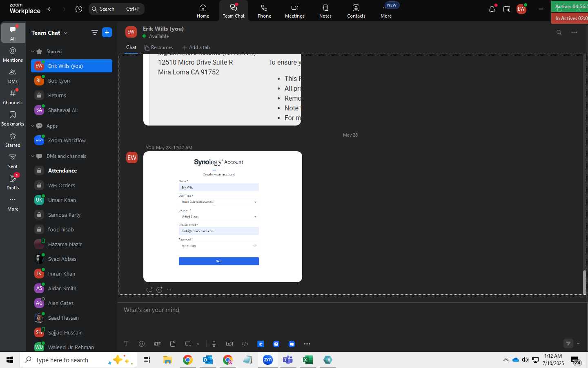The image size is (588, 368).
Task: Open the Returns channel
Action: pos(71,95)
